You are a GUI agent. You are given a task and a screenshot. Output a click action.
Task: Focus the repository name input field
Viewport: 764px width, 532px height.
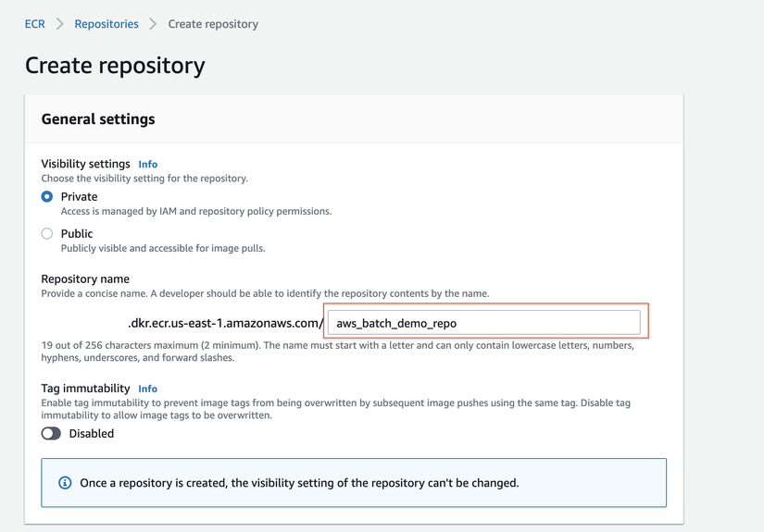(x=483, y=323)
